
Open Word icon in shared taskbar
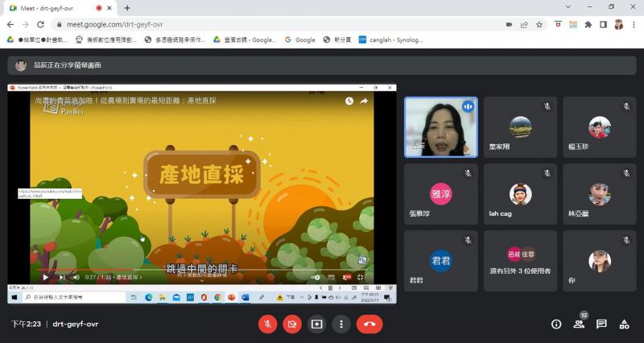click(x=246, y=297)
